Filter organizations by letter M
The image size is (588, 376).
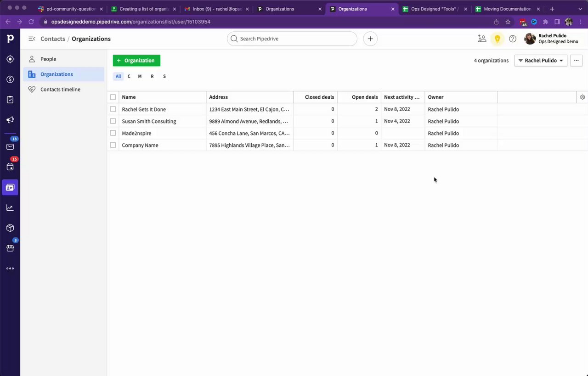(140, 77)
